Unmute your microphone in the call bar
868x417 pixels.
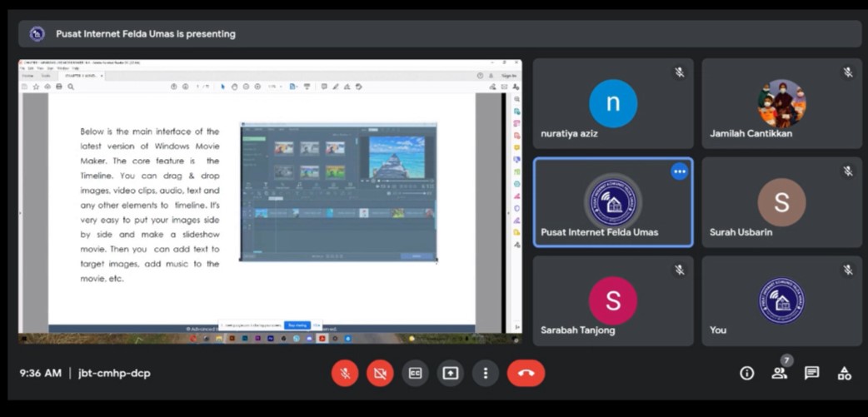(x=345, y=373)
